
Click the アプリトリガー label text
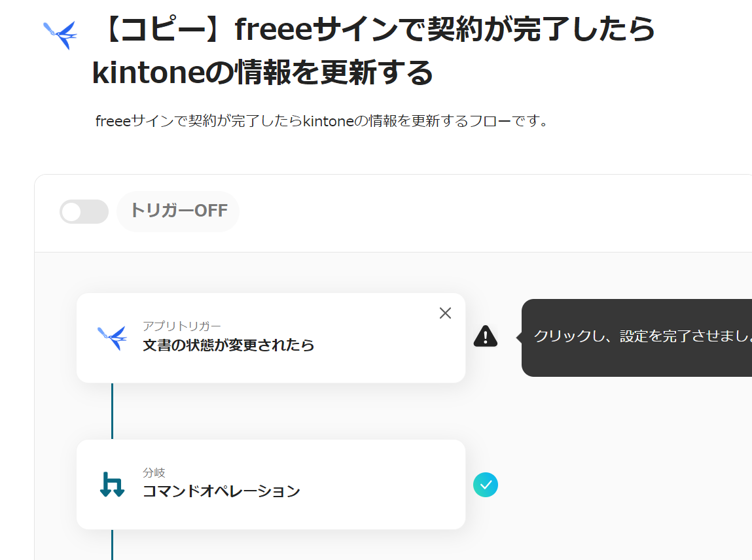(x=182, y=326)
